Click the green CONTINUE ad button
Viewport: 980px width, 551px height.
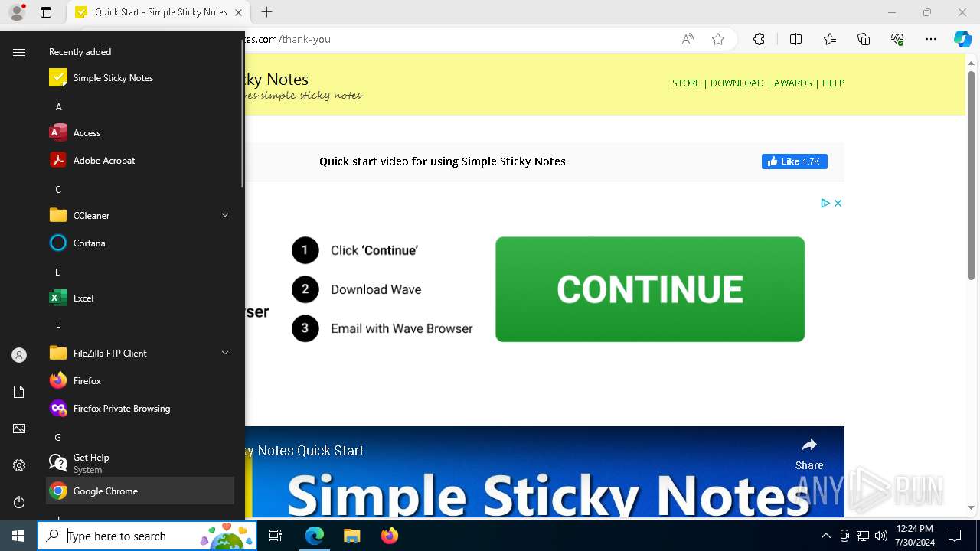(x=650, y=289)
